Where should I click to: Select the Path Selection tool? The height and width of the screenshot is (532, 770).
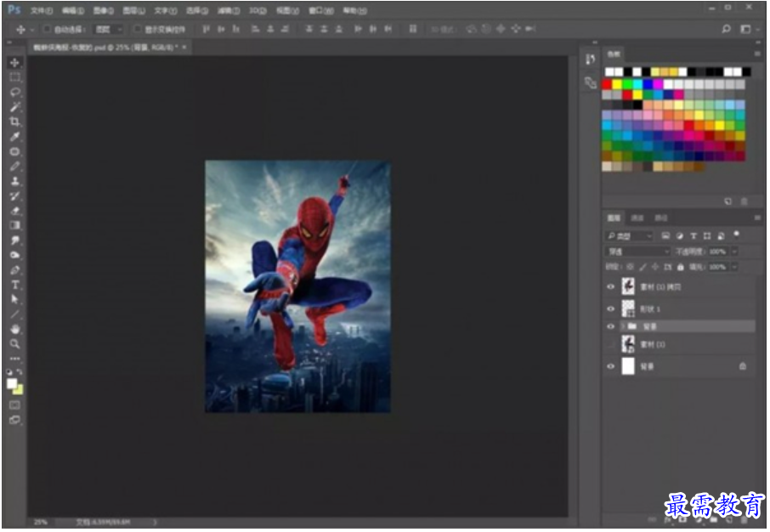coord(14,300)
